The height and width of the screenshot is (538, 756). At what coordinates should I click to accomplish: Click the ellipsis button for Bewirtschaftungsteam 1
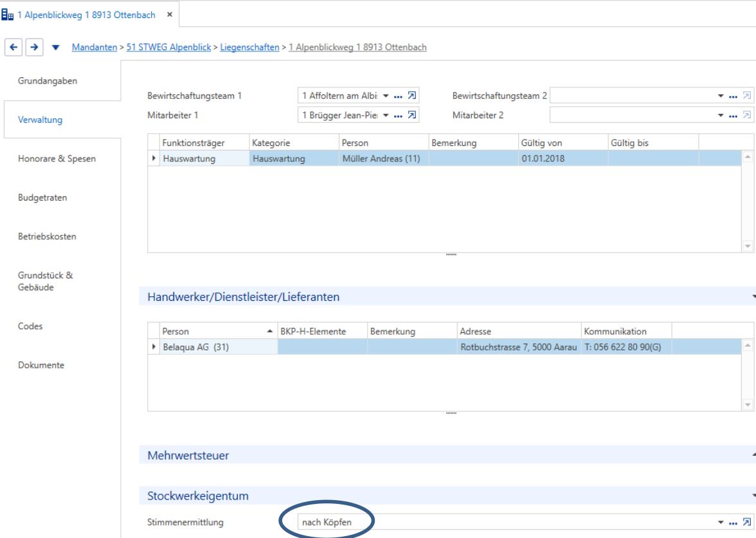[x=398, y=96]
